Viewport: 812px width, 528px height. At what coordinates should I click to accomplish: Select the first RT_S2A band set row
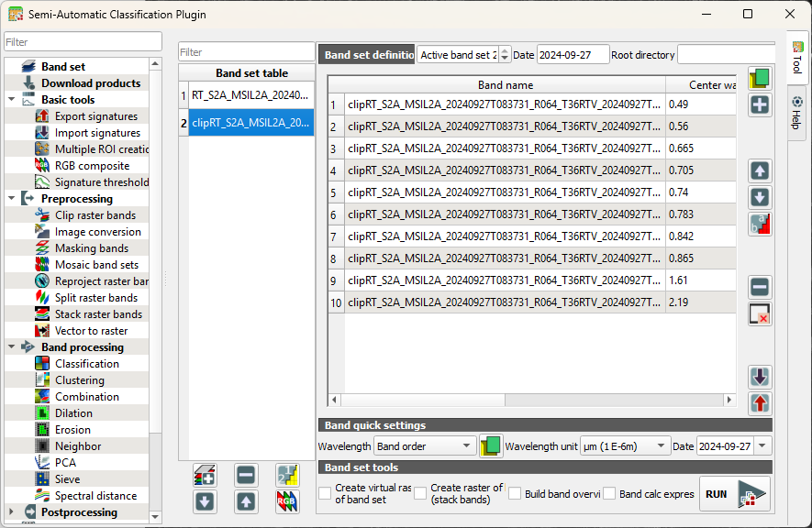[251, 95]
